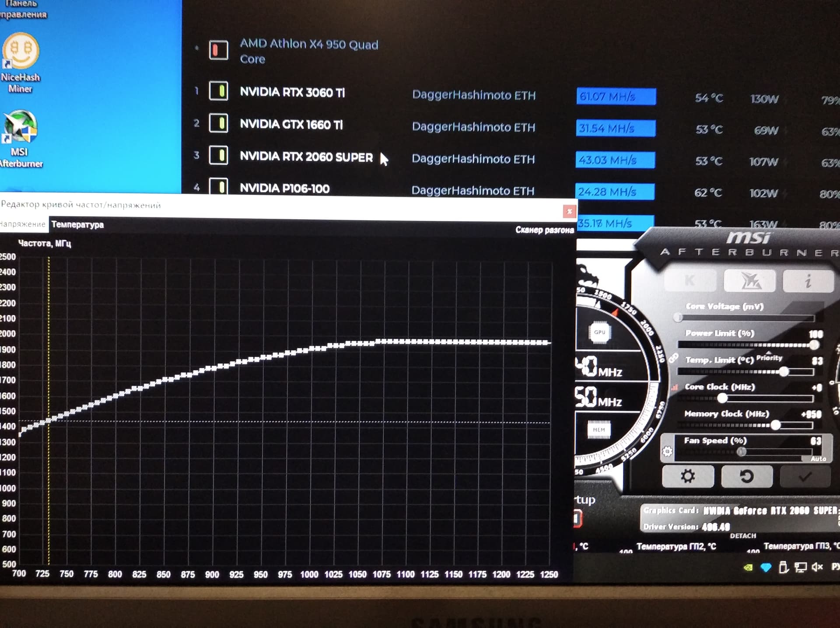Open curve editor icon beside Core Clock
Image resolution: width=840 pixels, height=628 pixels.
675,387
